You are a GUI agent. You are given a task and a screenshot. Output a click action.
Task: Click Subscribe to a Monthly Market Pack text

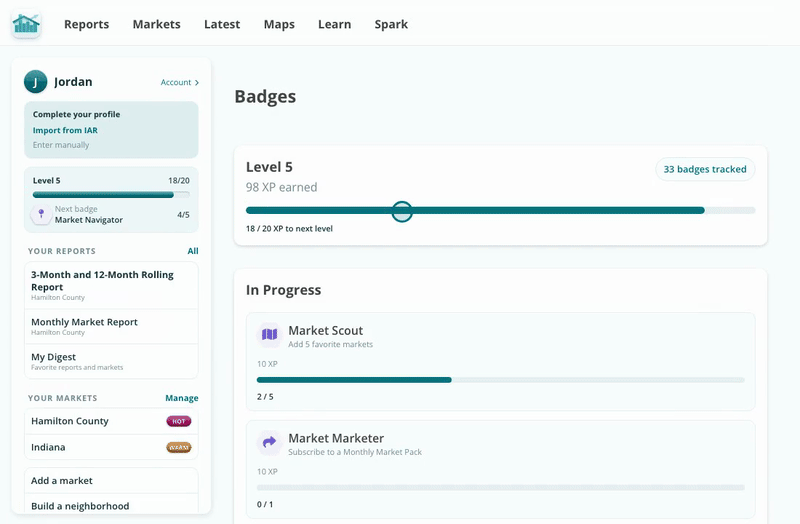pyautogui.click(x=355, y=452)
